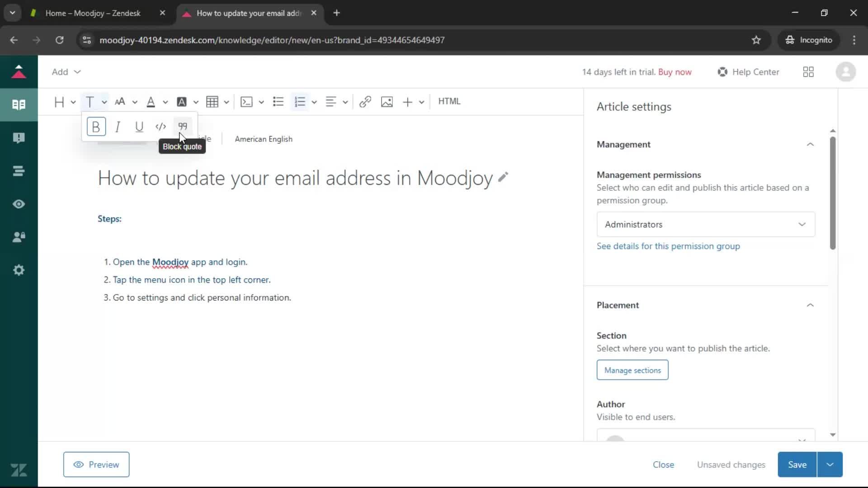The height and width of the screenshot is (488, 868).
Task: Edit the article title pencil icon
Action: [503, 177]
